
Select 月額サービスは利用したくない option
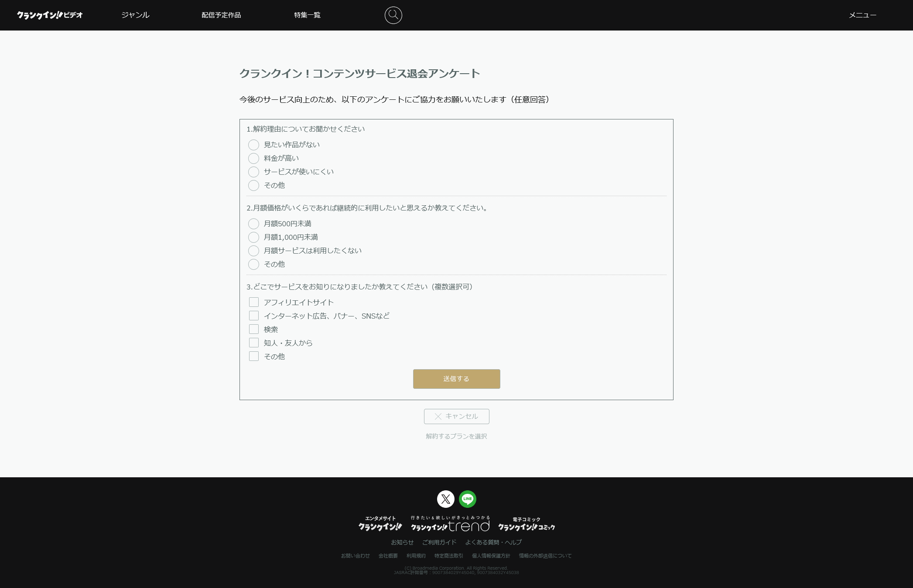tap(253, 251)
